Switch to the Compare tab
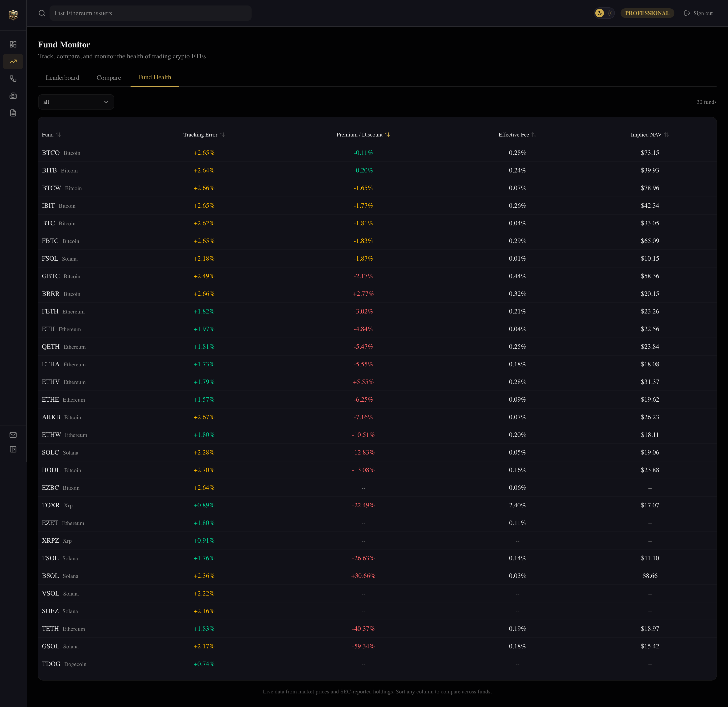This screenshot has height=707, width=728. pos(108,78)
